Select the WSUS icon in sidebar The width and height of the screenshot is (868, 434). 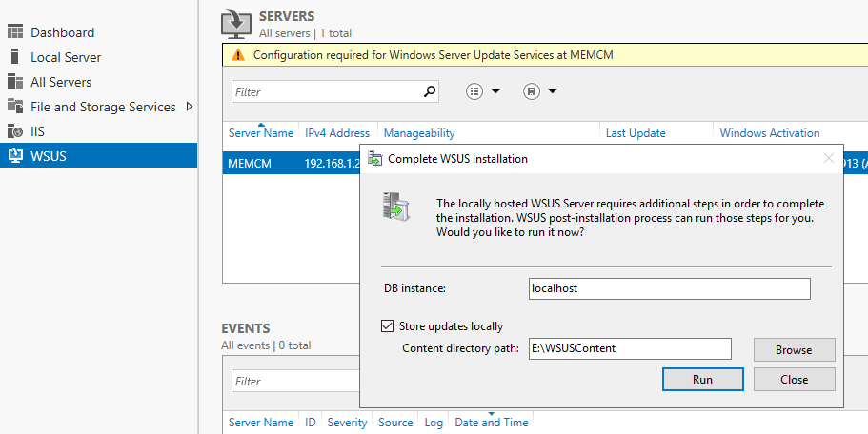pyautogui.click(x=14, y=156)
